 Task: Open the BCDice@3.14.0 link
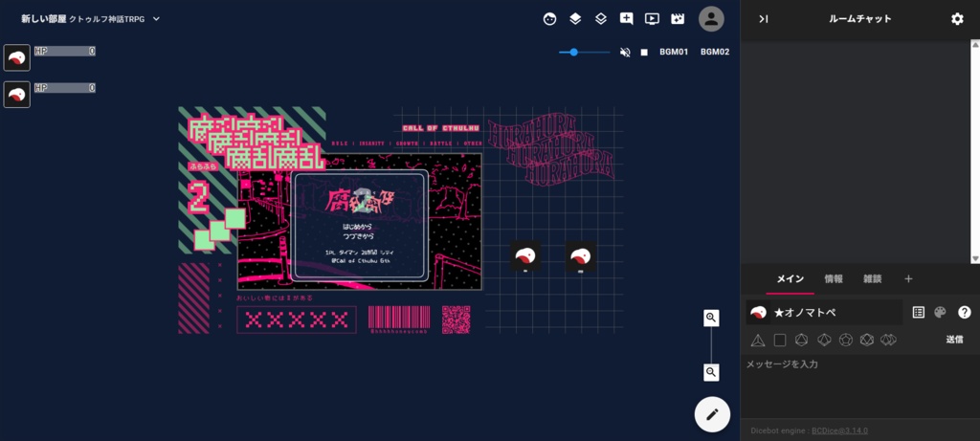pos(839,431)
